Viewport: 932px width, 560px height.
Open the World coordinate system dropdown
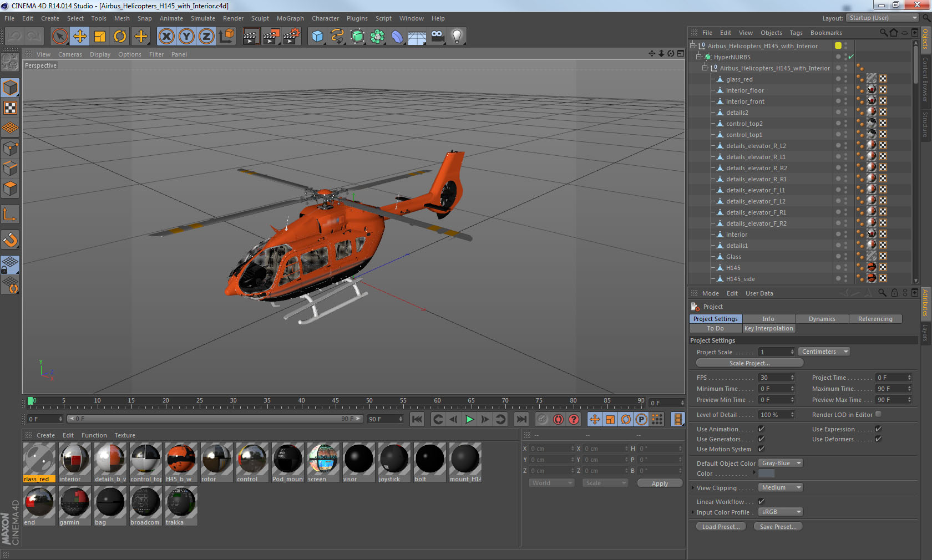coord(551,483)
